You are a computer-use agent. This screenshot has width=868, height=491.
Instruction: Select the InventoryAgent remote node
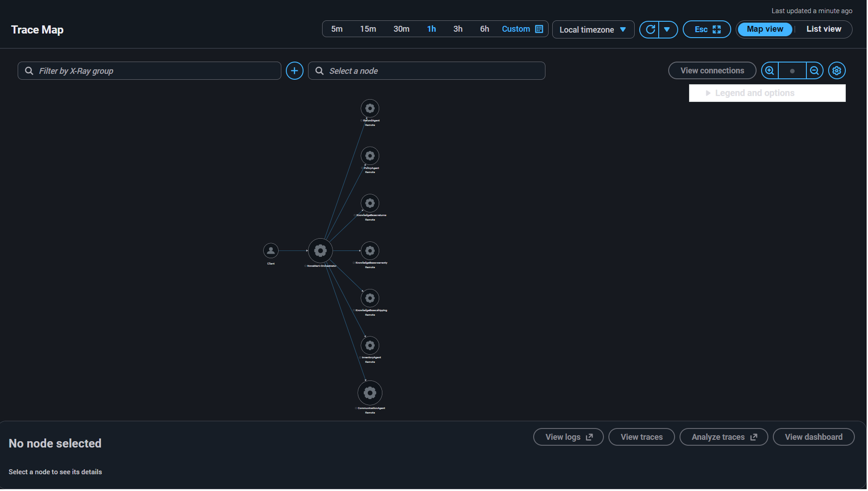pyautogui.click(x=370, y=346)
